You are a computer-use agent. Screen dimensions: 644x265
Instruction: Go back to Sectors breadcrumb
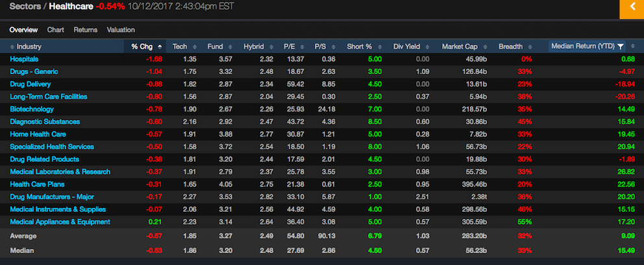(x=26, y=6)
